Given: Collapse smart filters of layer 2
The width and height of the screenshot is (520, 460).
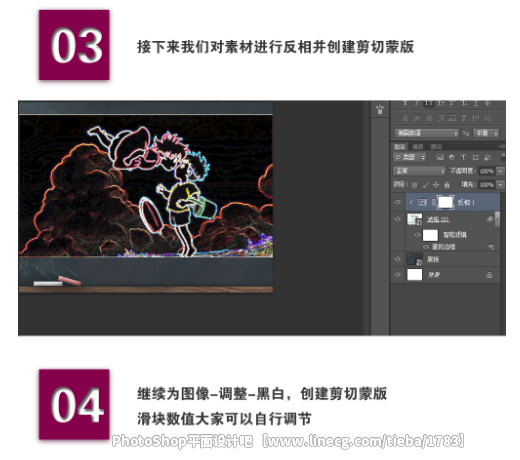Looking at the screenshot, I should coord(497,219).
